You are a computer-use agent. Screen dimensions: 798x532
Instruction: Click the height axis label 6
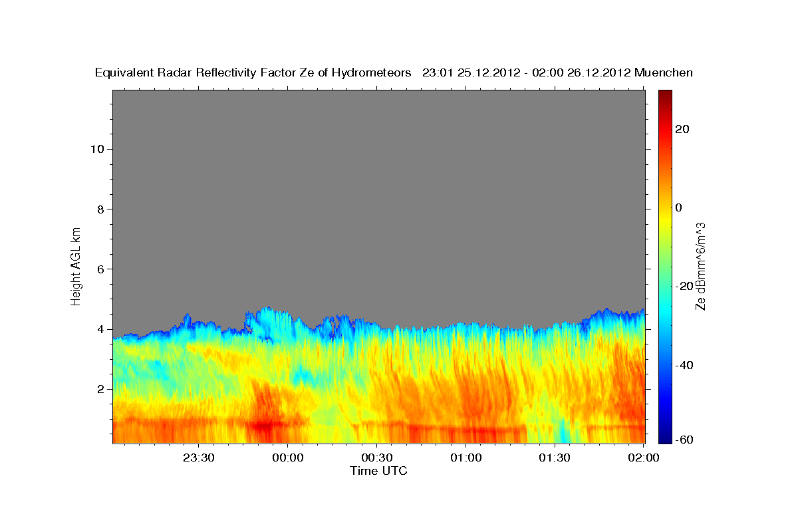tap(100, 269)
